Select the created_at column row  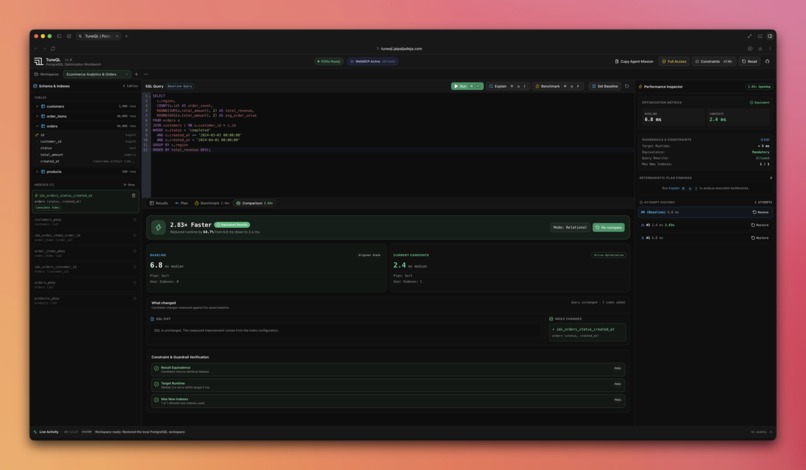click(x=85, y=161)
